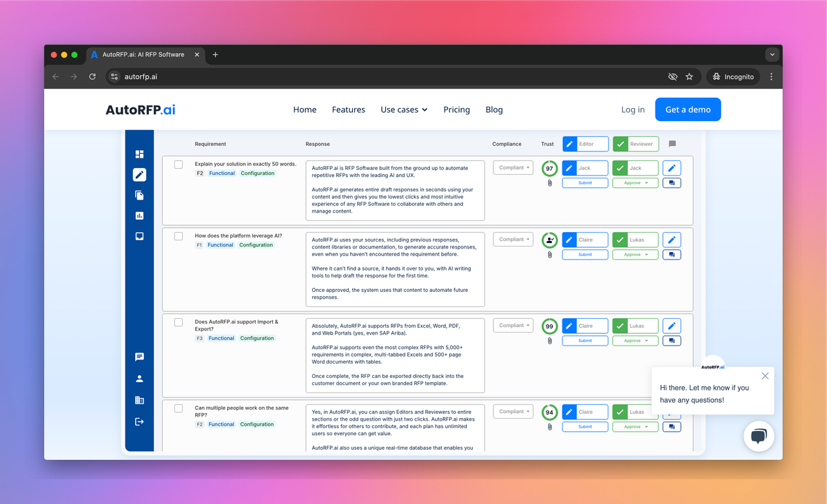The height and width of the screenshot is (504, 827).
Task: Click the person-check trust icon in the leverage AI row
Action: point(549,240)
